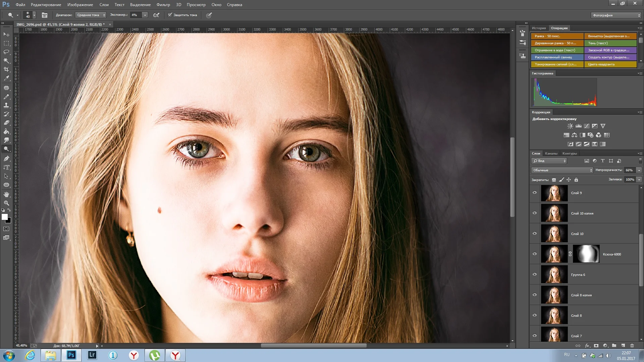Select the Hand tool
The height and width of the screenshot is (362, 644).
(x=6, y=194)
